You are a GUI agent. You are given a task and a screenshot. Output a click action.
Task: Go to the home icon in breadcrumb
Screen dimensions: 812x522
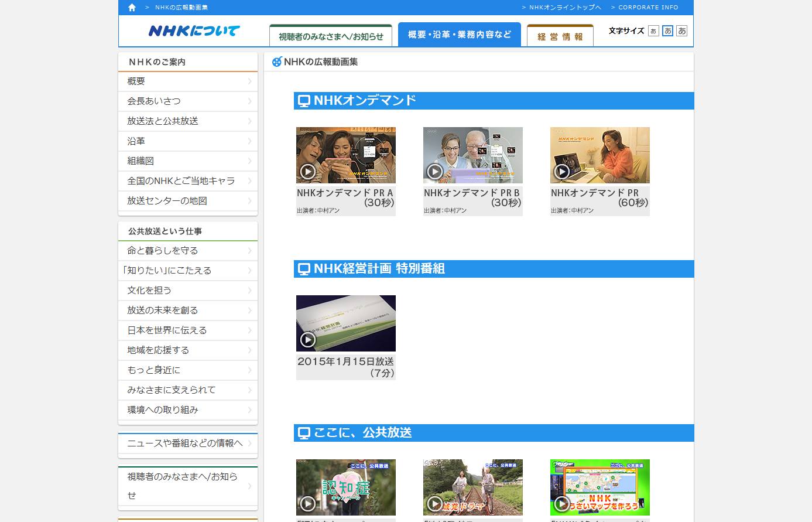[132, 8]
